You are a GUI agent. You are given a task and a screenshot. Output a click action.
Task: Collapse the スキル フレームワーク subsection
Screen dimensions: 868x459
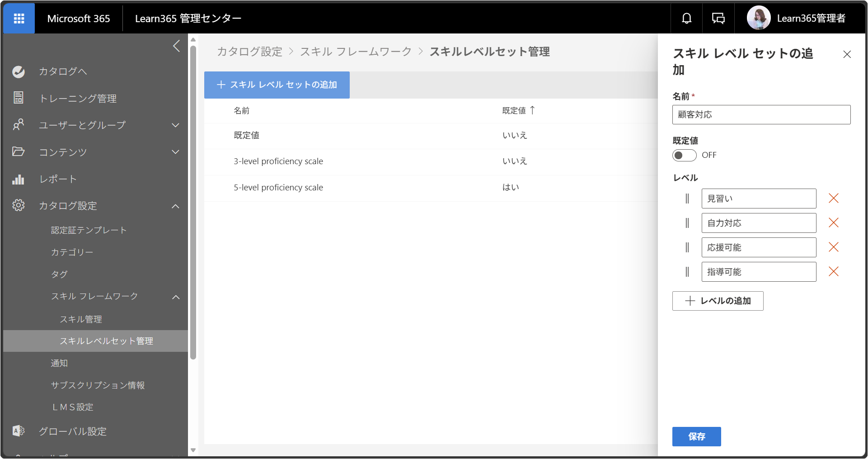[x=176, y=297]
